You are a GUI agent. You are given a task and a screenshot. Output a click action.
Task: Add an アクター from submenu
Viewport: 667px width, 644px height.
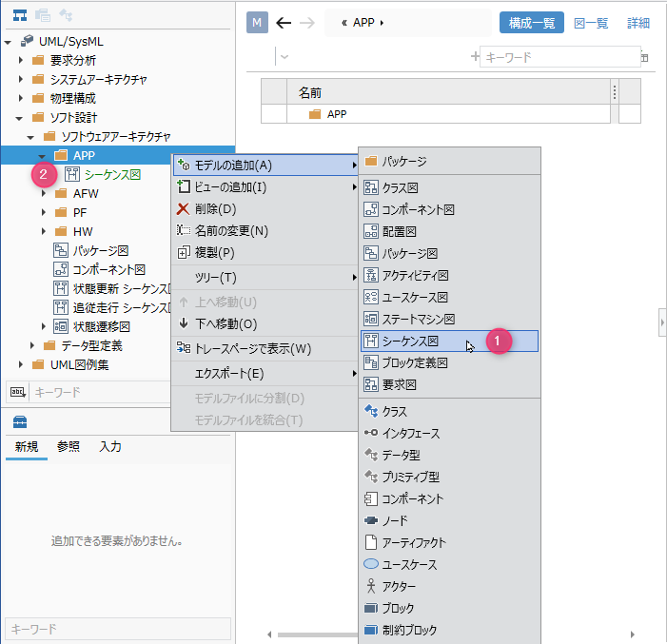point(449,587)
